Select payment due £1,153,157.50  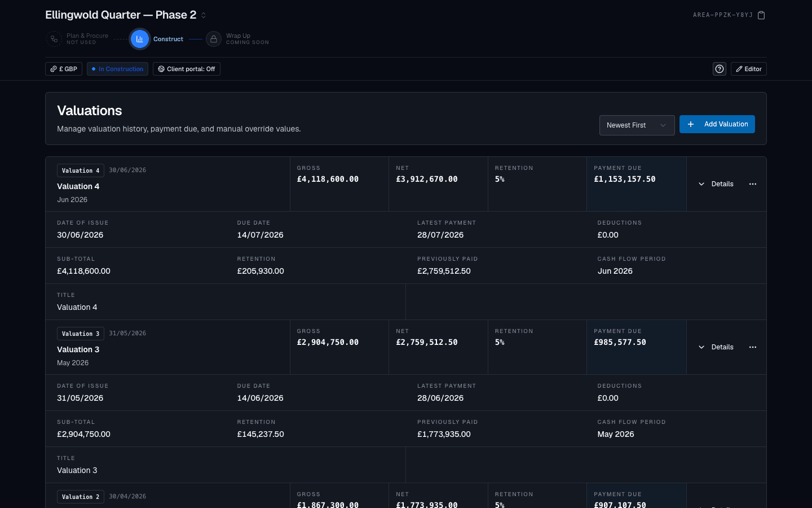pos(625,179)
